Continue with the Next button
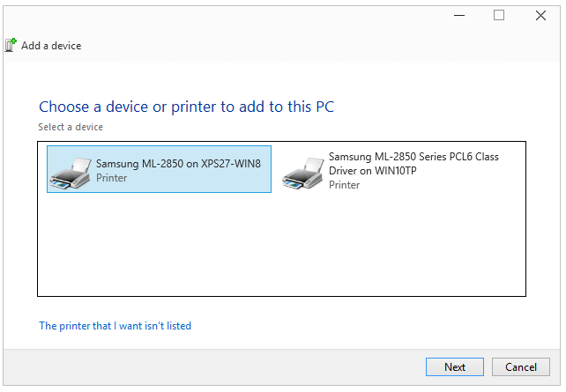566x392 pixels. (455, 367)
